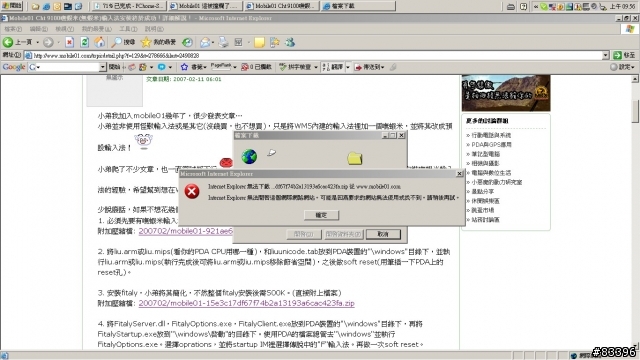Open the 我的最愛 menu
Screen dimensions: 640x360
tap(96, 29)
